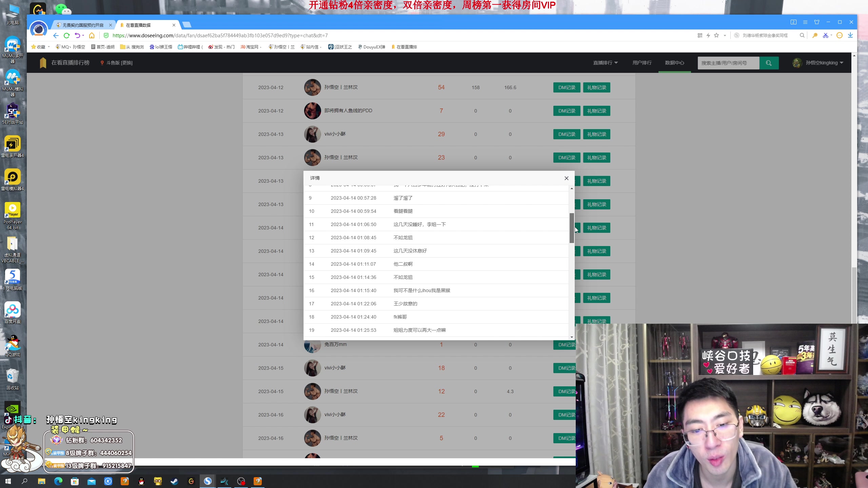Click the magnifier in browser search box
The height and width of the screenshot is (488, 868).
tap(802, 36)
